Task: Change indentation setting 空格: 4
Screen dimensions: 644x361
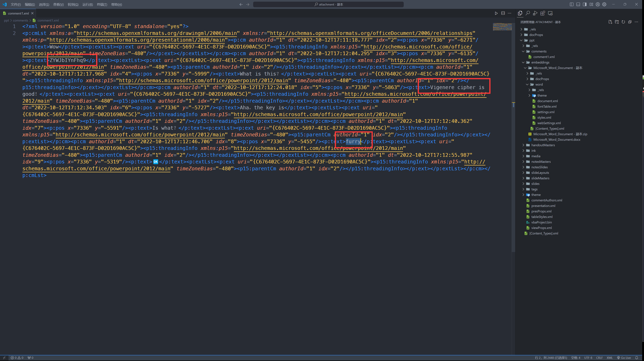Action: [575, 358]
